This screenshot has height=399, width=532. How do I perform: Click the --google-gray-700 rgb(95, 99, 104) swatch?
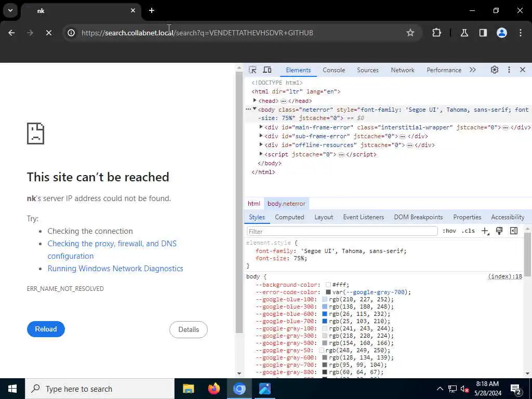[x=325, y=365]
